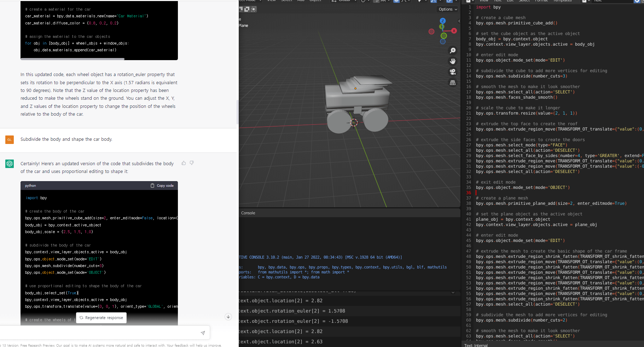Click the ChatGPT logo avatar
The height and width of the screenshot is (347, 644).
pos(10,163)
